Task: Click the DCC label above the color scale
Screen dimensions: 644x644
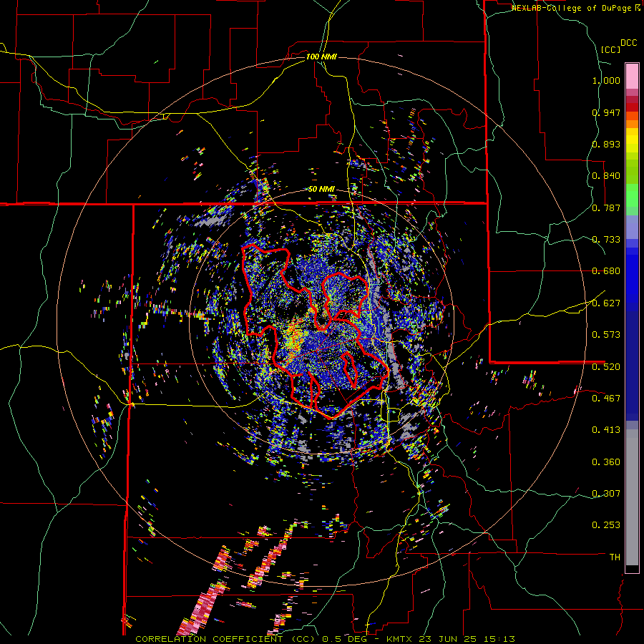Action: (x=628, y=43)
